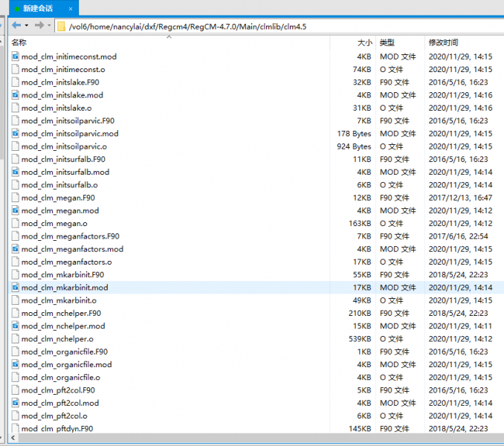
Task: Select mod_clm_nchelper.o file icon
Action: click(x=16, y=339)
